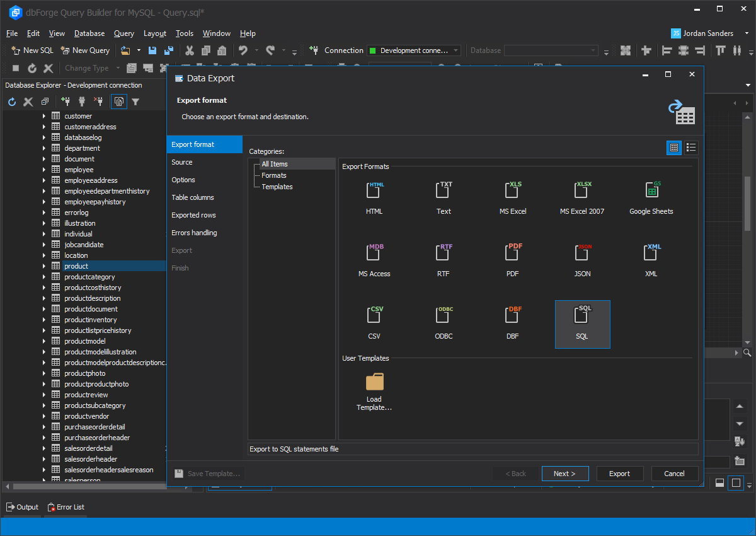Click the New Query toolbar button

pos(85,50)
